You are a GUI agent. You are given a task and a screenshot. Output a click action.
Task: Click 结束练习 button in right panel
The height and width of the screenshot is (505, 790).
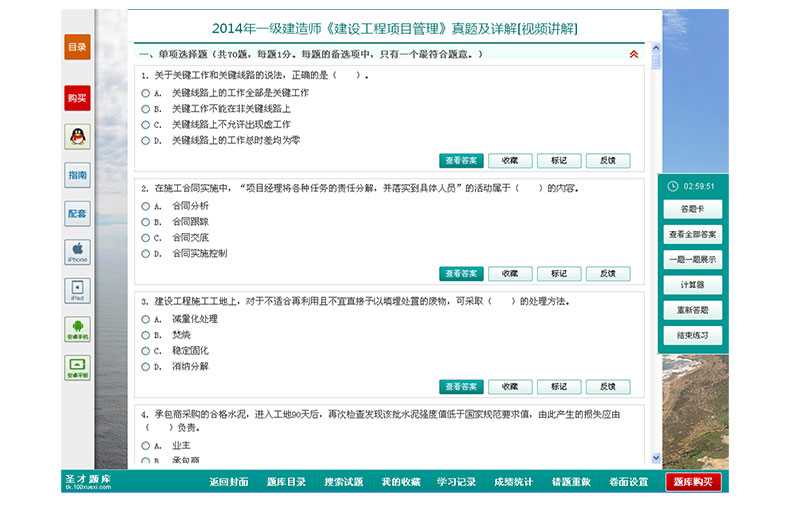point(692,336)
